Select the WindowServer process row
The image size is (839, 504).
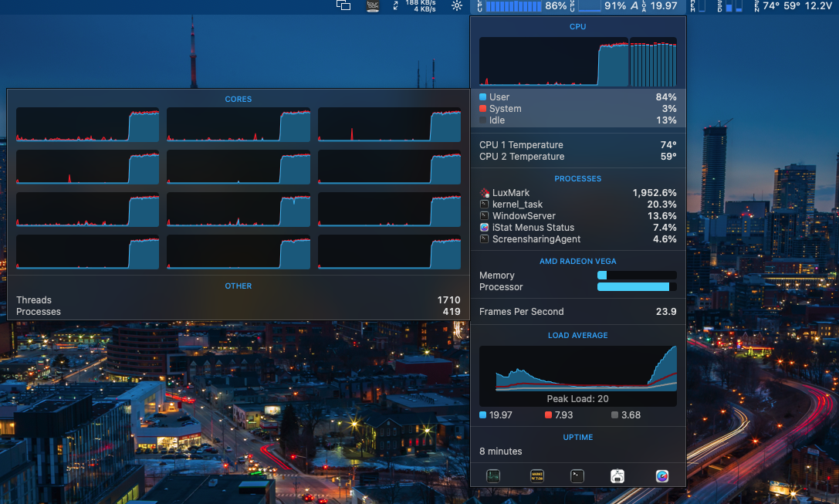[578, 216]
